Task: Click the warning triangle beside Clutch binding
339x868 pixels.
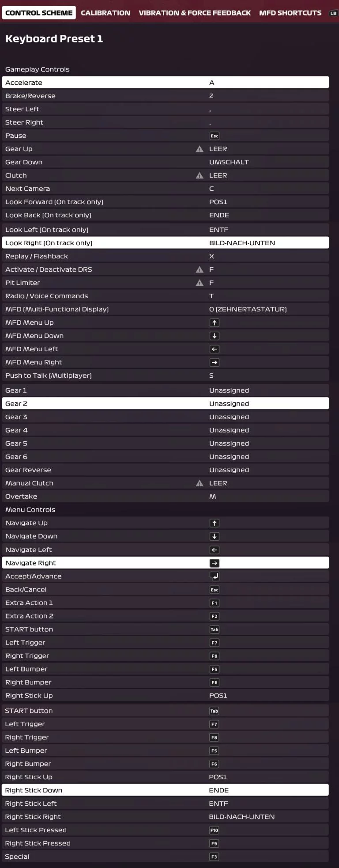Action: (x=200, y=175)
